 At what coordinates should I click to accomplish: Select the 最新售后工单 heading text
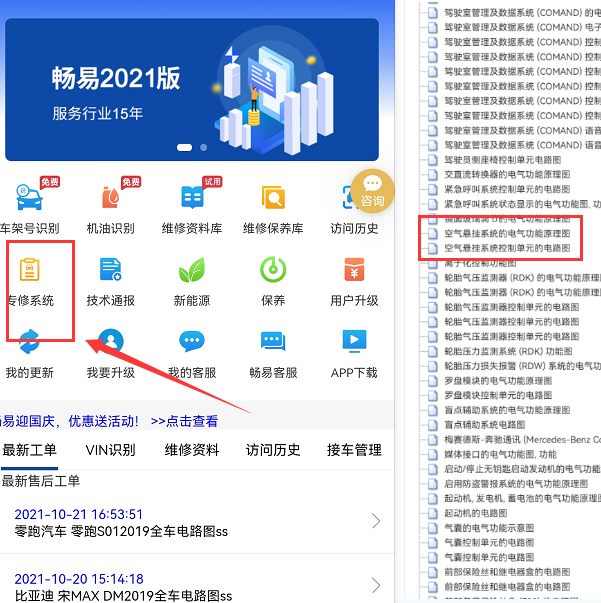click(41, 481)
